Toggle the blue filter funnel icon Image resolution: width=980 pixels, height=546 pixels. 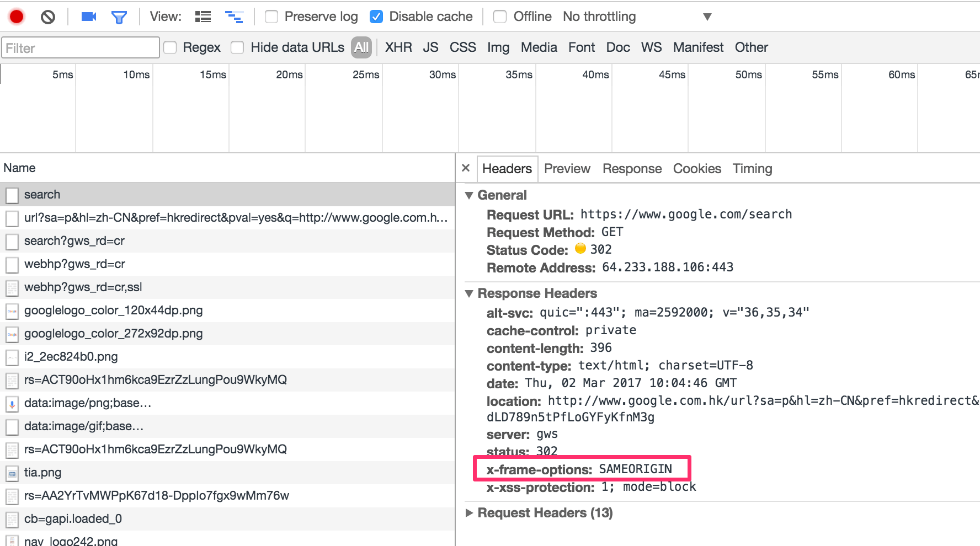119,18
